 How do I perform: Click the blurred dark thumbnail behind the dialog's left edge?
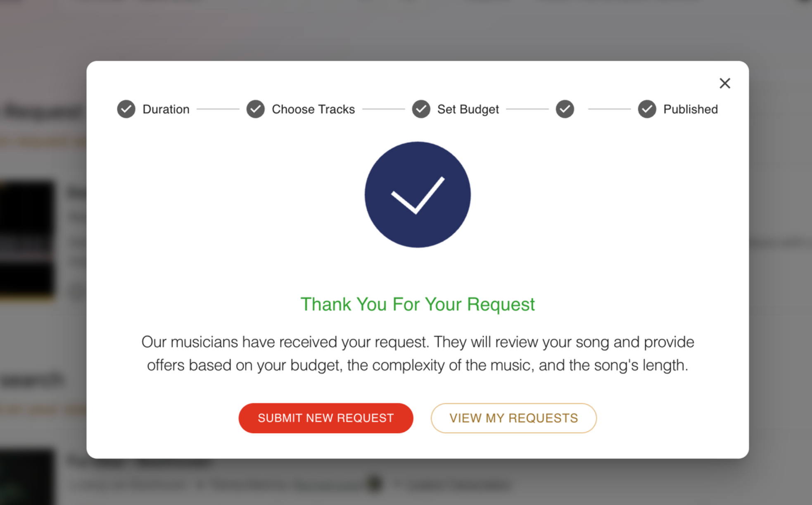click(x=27, y=239)
